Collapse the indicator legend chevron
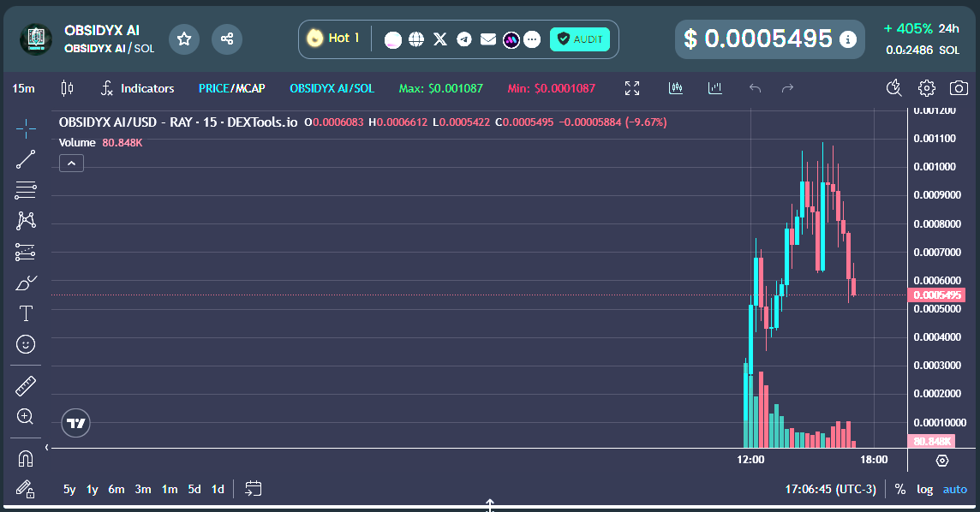The width and height of the screenshot is (980, 512). pyautogui.click(x=71, y=164)
